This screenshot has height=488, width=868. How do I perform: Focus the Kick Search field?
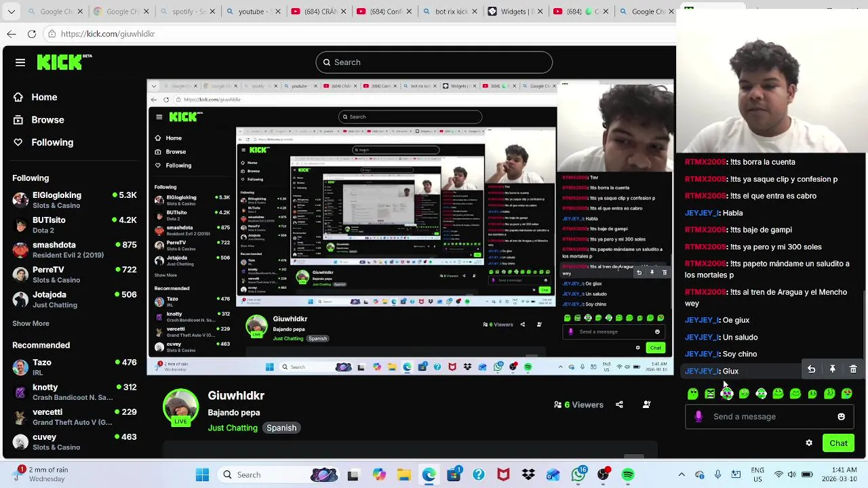(434, 62)
